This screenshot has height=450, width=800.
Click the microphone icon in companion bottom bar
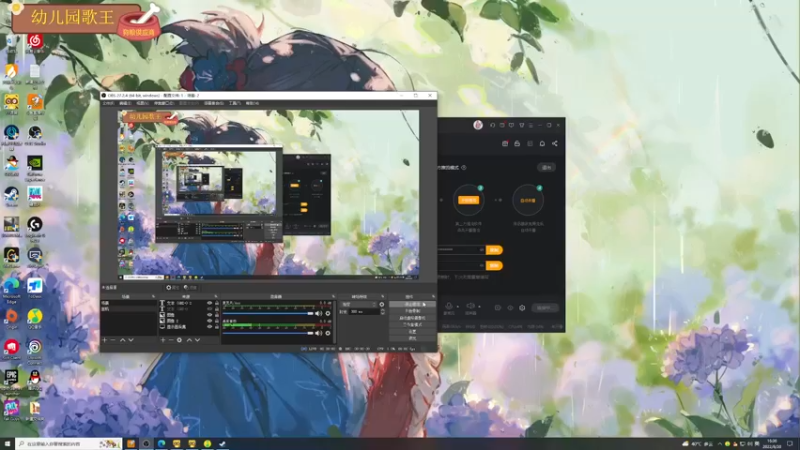click(x=449, y=306)
